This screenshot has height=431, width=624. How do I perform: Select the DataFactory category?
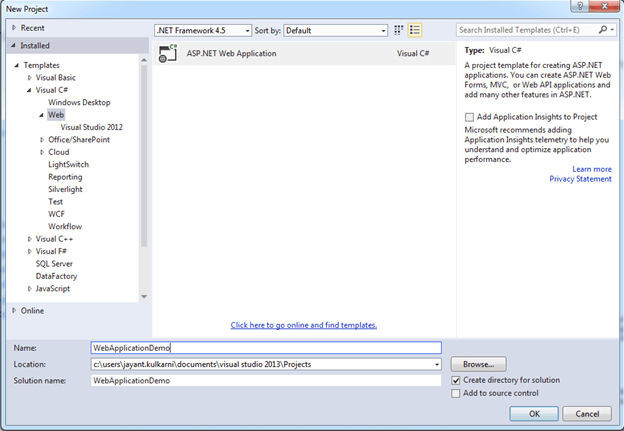pos(56,276)
